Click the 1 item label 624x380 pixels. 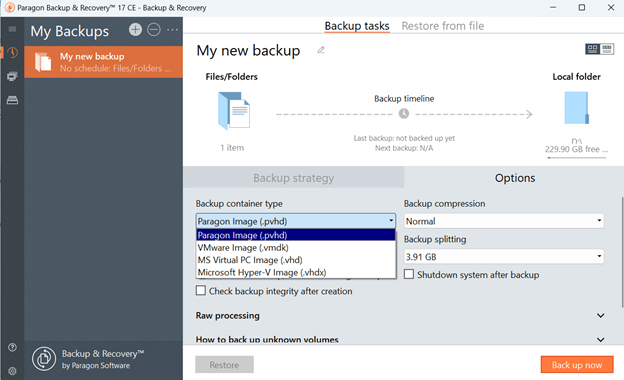(232, 148)
